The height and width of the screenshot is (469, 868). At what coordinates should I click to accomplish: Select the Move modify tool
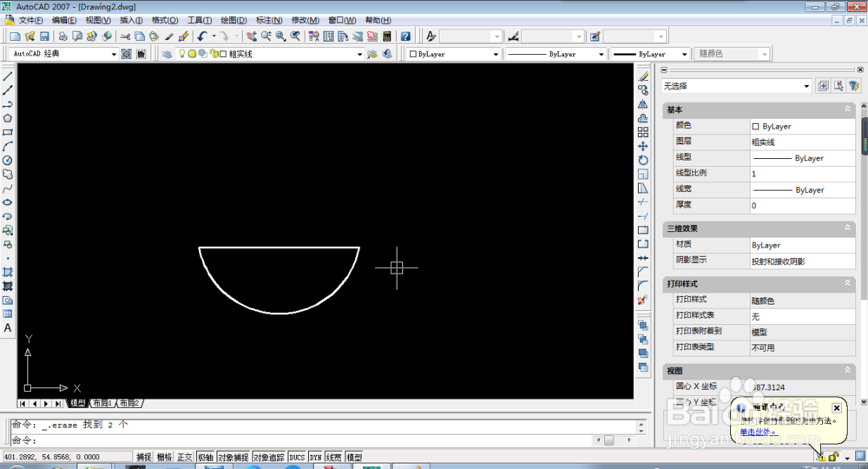[x=642, y=146]
